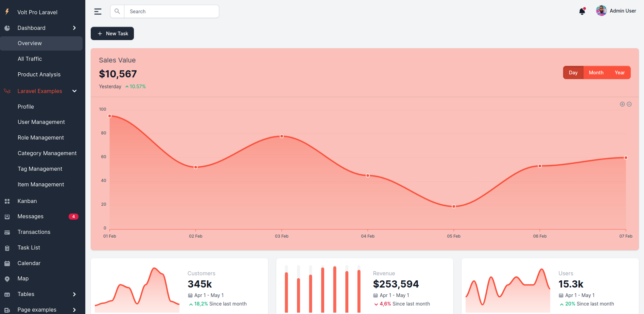Create a New Task
644x314 pixels.
[x=112, y=33]
